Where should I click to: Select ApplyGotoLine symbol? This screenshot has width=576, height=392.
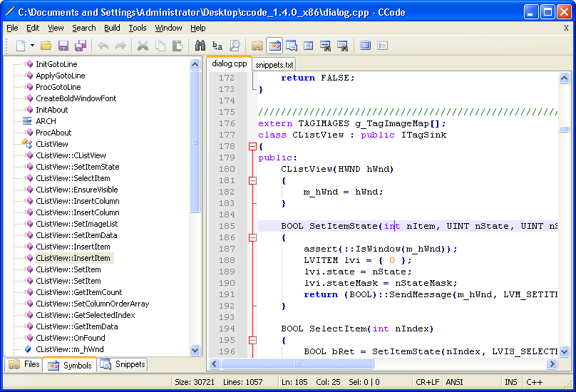click(x=61, y=76)
